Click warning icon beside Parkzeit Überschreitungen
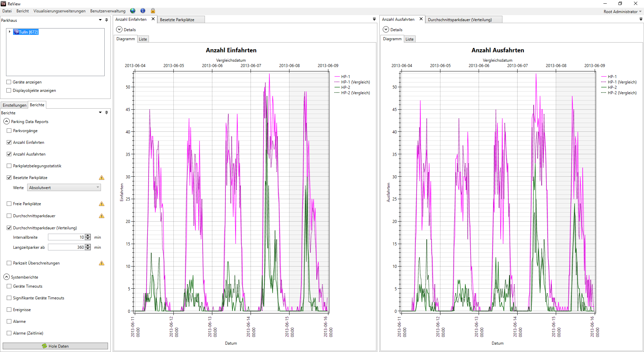Viewport: 644px width, 352px height. click(x=102, y=263)
